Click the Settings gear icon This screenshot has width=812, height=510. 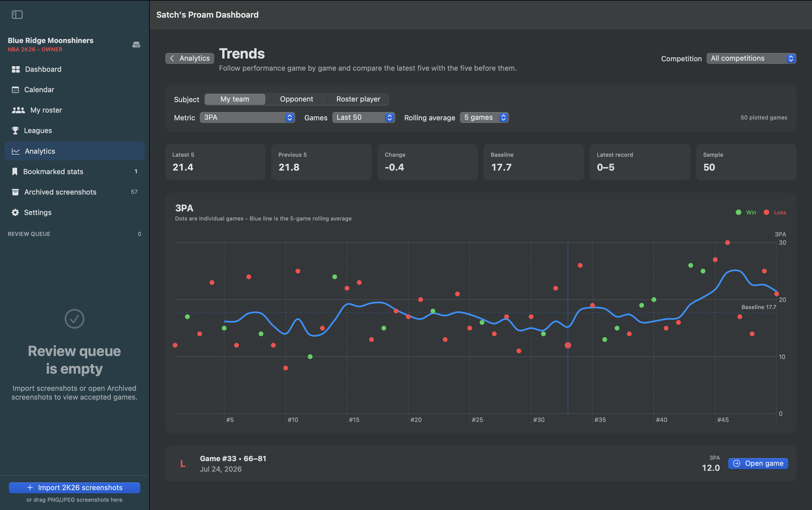15,212
